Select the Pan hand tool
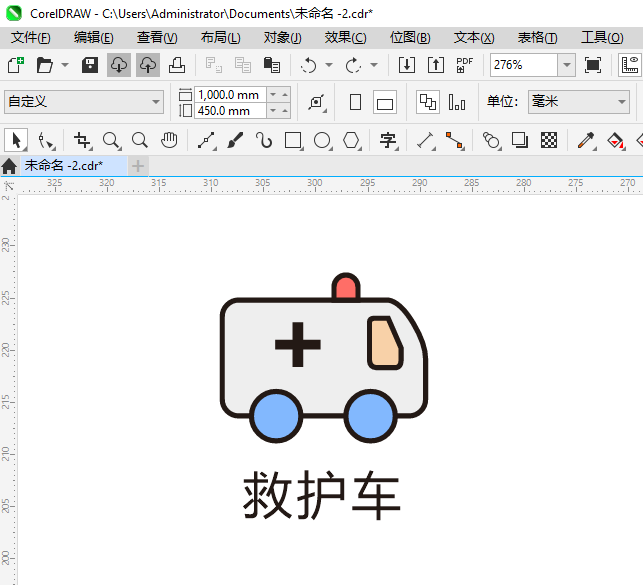The height and width of the screenshot is (585, 643). 169,141
